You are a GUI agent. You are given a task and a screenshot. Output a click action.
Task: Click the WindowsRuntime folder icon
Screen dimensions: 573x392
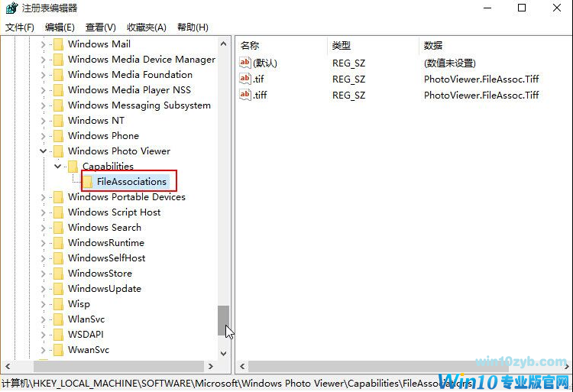(x=59, y=243)
